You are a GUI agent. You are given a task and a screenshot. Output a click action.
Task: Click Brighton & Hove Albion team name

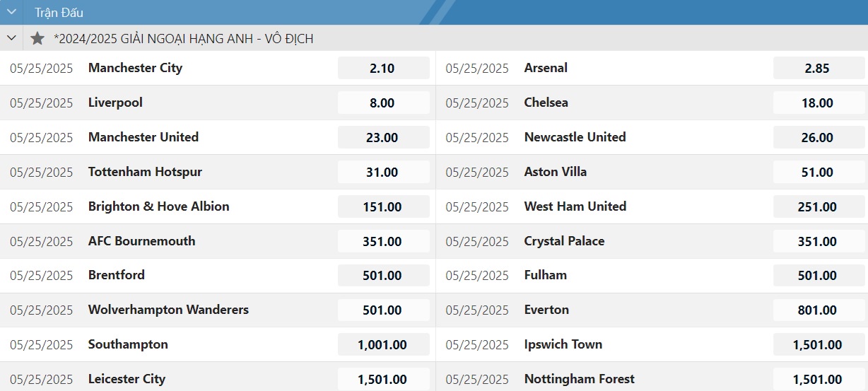pyautogui.click(x=159, y=206)
